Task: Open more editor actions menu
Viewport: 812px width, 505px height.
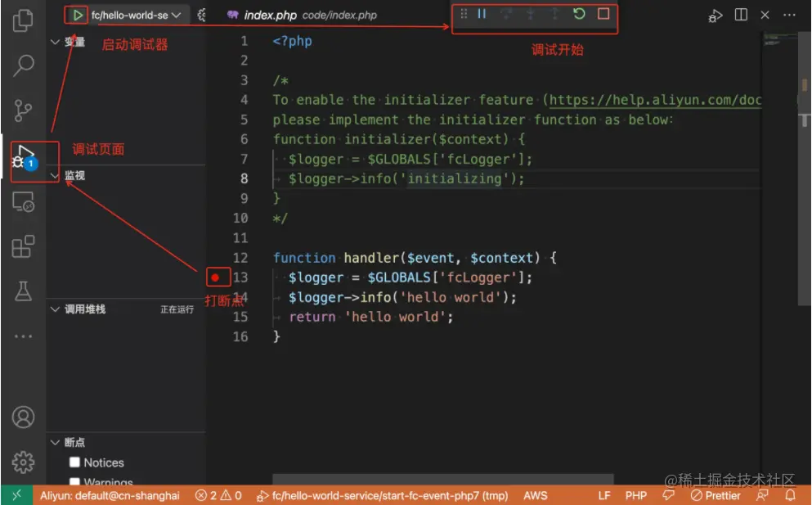Action: tap(789, 15)
